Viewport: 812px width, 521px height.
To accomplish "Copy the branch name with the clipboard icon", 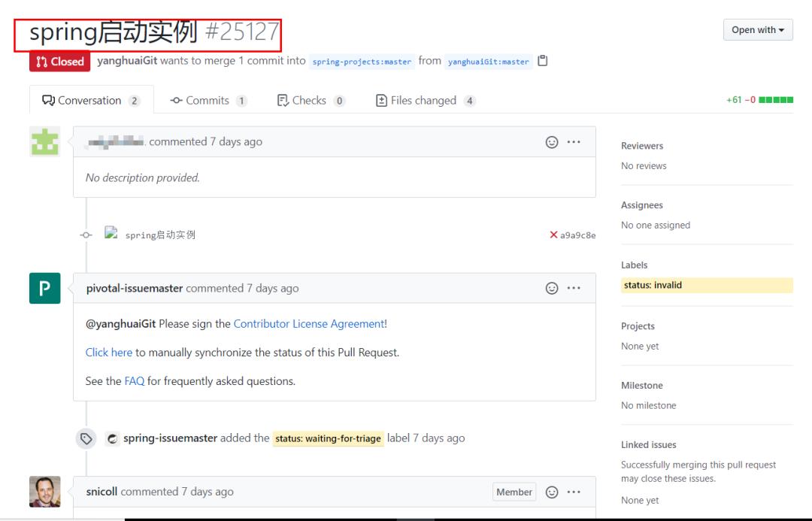I will (543, 62).
